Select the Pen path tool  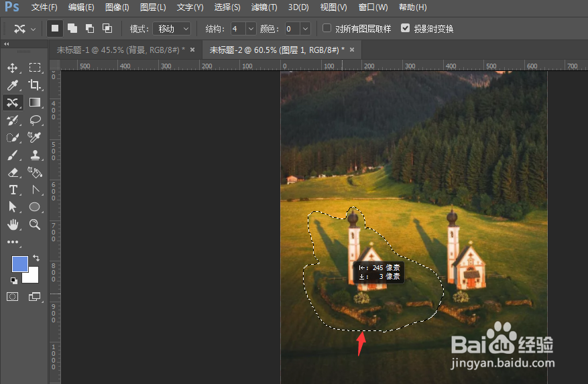(x=35, y=190)
